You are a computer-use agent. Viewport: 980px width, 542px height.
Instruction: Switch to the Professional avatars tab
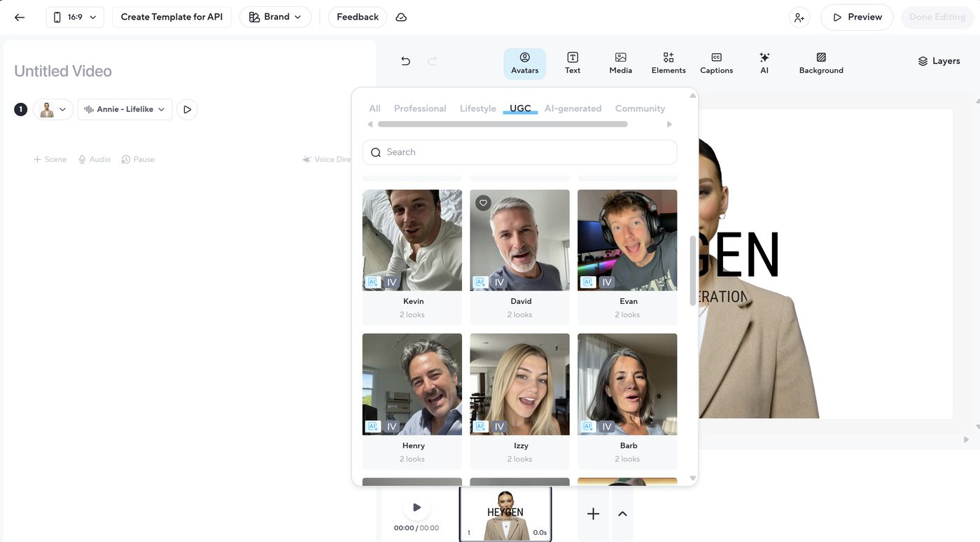click(419, 108)
